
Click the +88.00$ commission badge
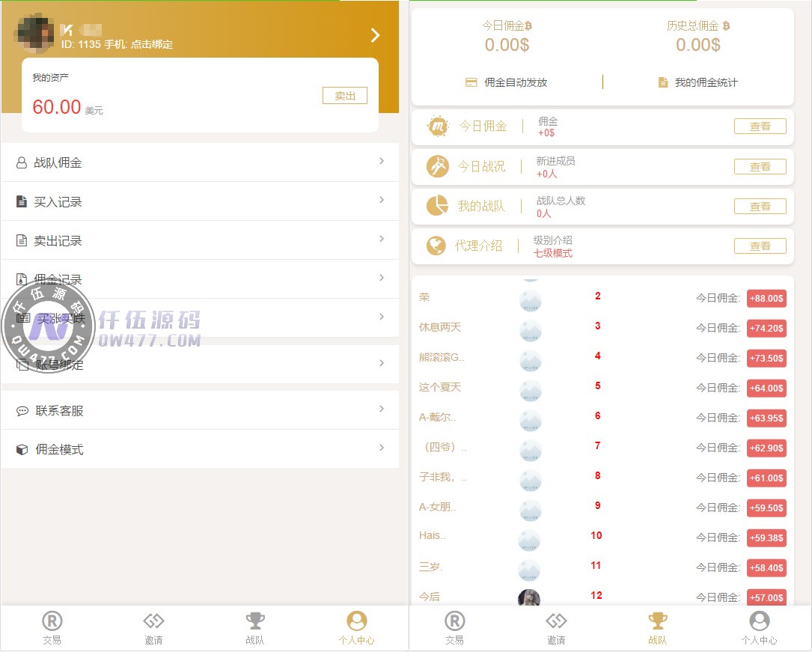tap(766, 298)
